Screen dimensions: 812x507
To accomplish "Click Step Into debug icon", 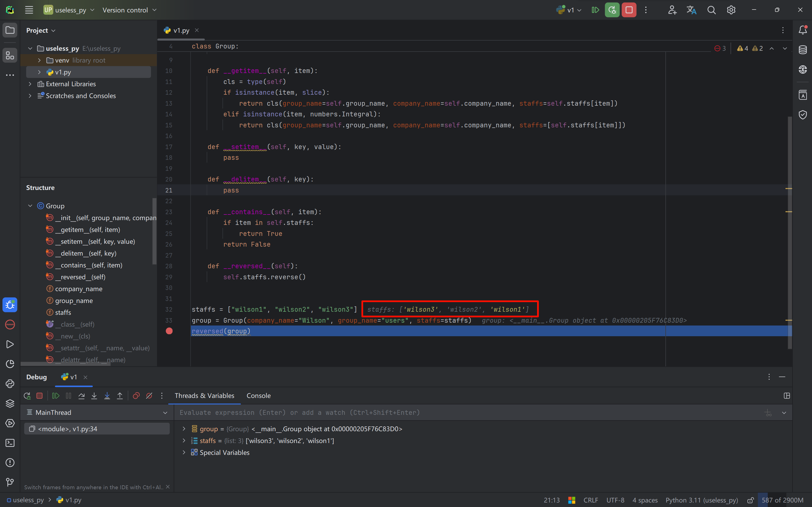I will (x=94, y=396).
